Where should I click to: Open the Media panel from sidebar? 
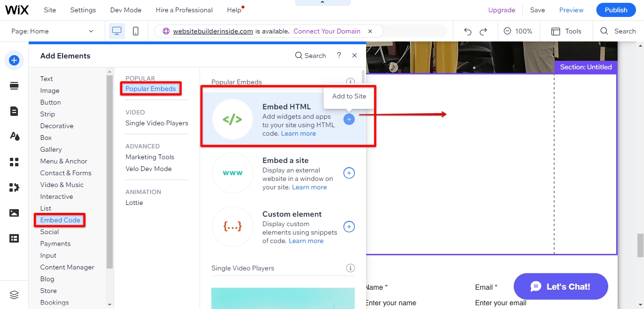coord(14,212)
